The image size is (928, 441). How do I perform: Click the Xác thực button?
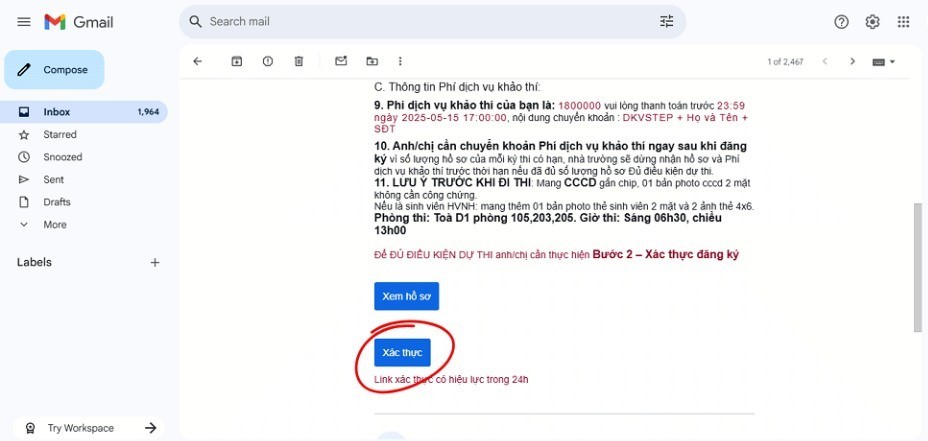(402, 353)
